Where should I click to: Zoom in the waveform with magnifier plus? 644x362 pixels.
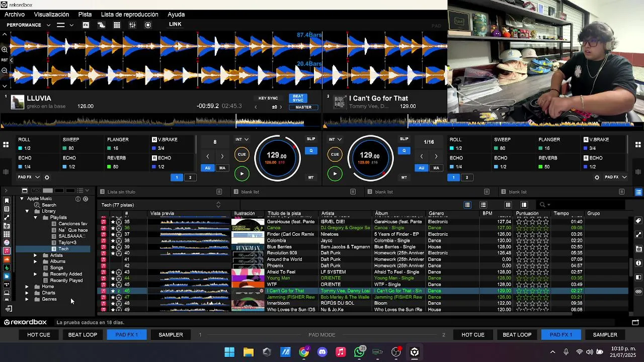(x=5, y=49)
